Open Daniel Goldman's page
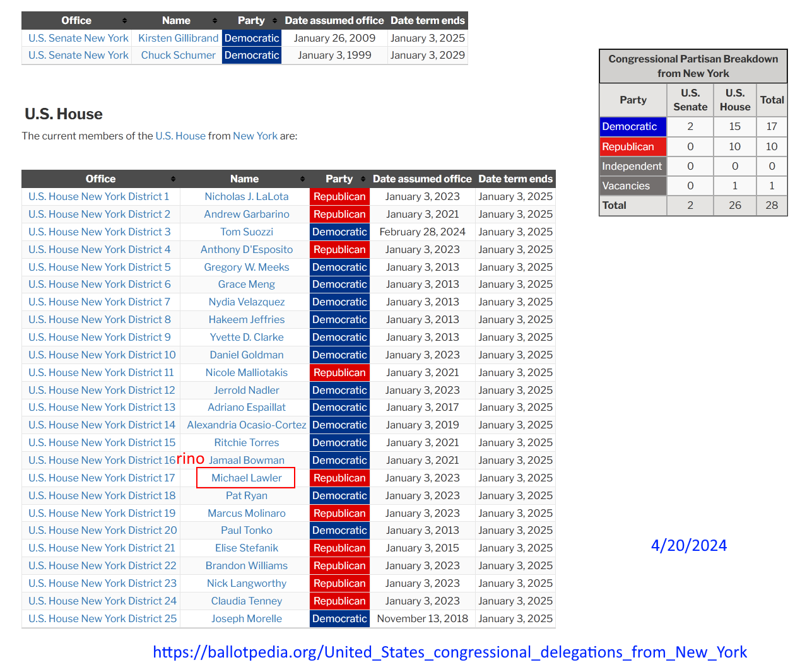Image resolution: width=800 pixels, height=672 pixels. tap(247, 355)
